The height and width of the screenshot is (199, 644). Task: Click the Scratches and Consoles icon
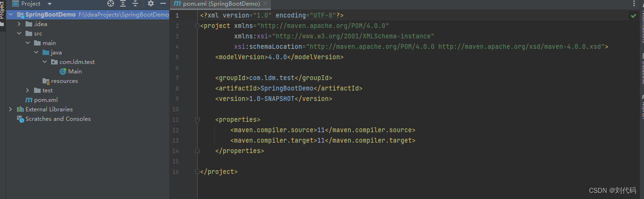[20, 119]
